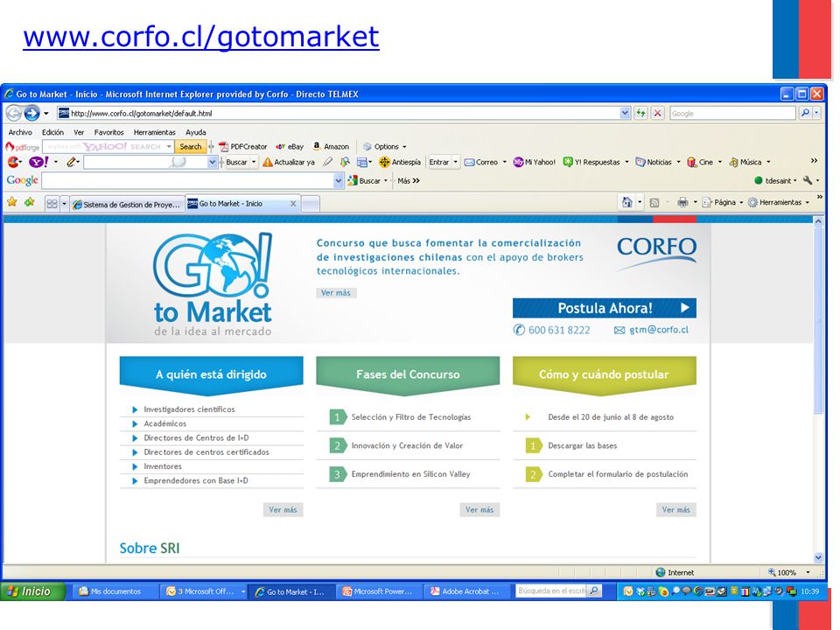Open the eBay toolbar shortcut
Viewport: 840px width, 630px height.
tap(290, 146)
